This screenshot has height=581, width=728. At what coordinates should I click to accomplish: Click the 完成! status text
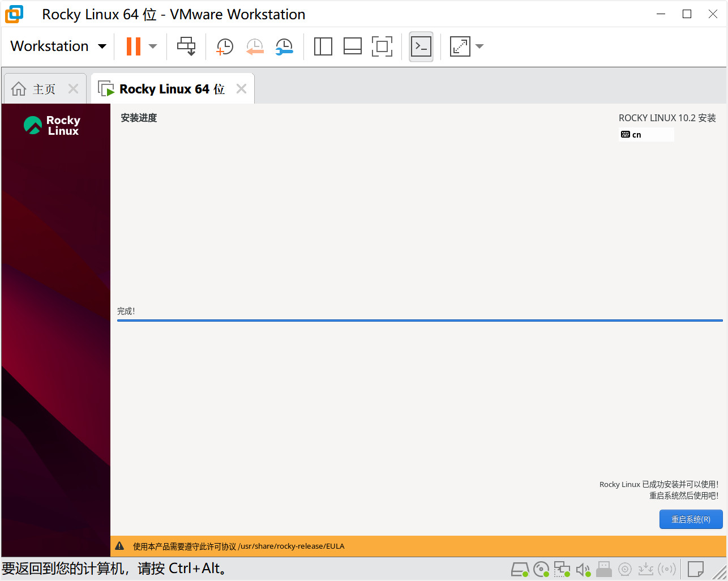pos(126,311)
